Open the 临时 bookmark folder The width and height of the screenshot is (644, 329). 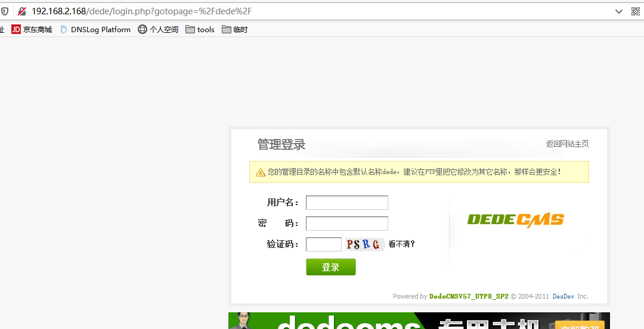click(235, 30)
